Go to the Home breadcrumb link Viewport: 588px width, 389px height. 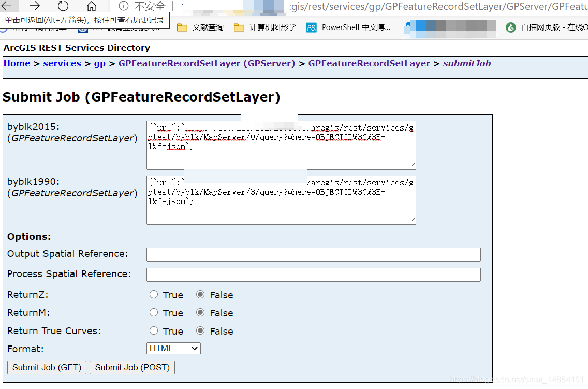coord(17,63)
